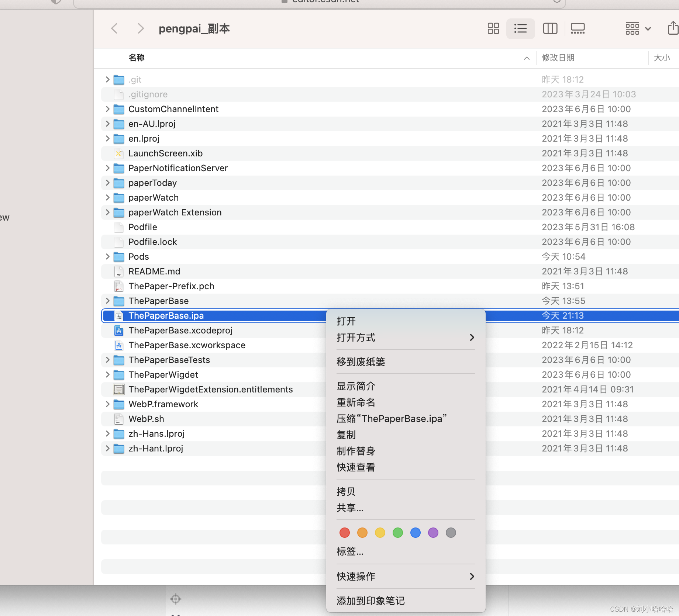
Task: Sort by the 名称 column header
Action: tap(137, 58)
